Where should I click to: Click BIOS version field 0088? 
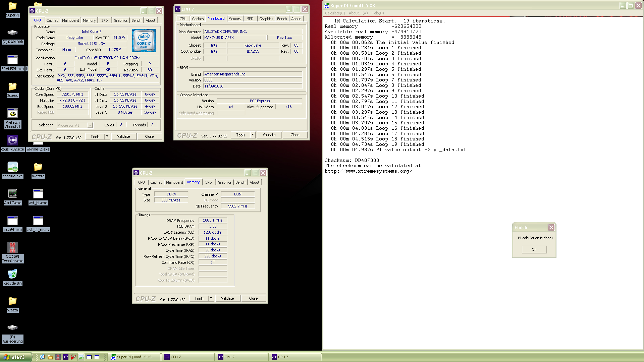(253, 80)
